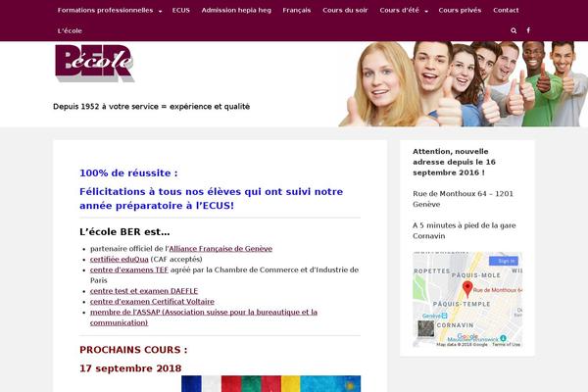
Task: Go to the Admission hepia heg page
Action: tap(236, 11)
